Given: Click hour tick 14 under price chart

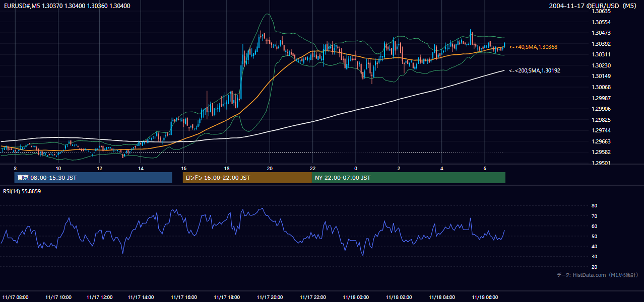Looking at the screenshot, I should tap(141, 168).
